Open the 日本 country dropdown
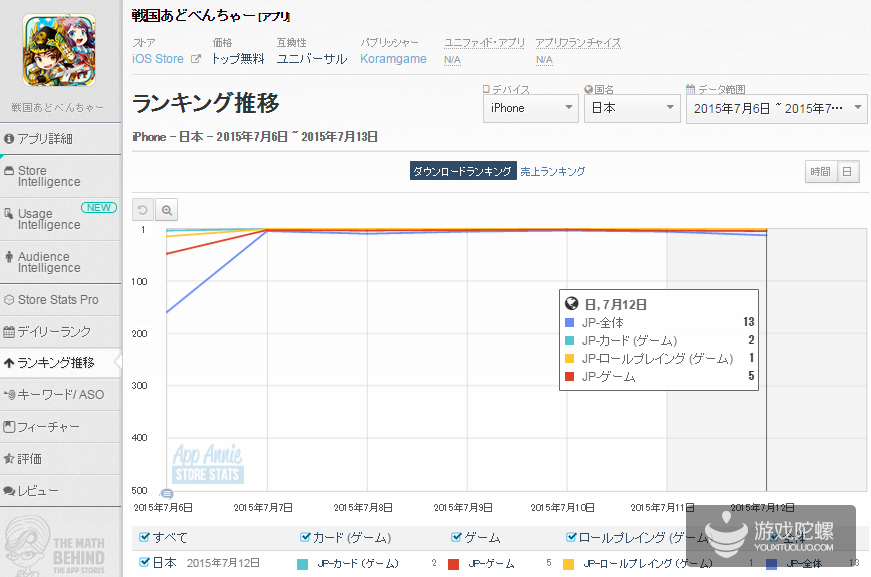Viewport: 871px width, 577px height. pos(631,108)
